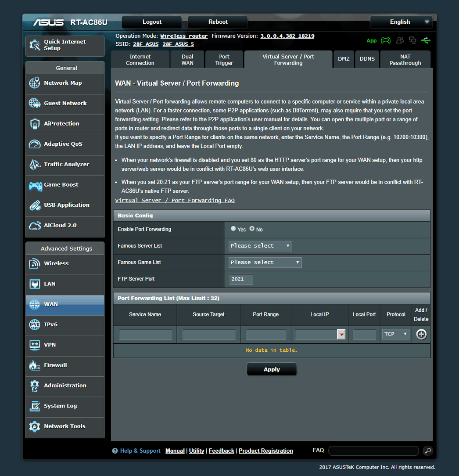Viewport: 459px width, 476px height.
Task: Click the green gamepad status icon
Action: point(386,40)
